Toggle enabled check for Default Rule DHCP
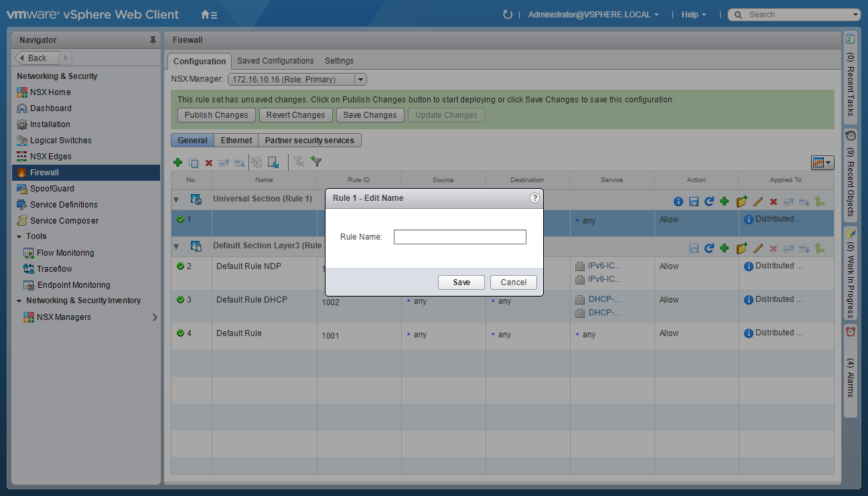The width and height of the screenshot is (868, 496). click(x=180, y=300)
